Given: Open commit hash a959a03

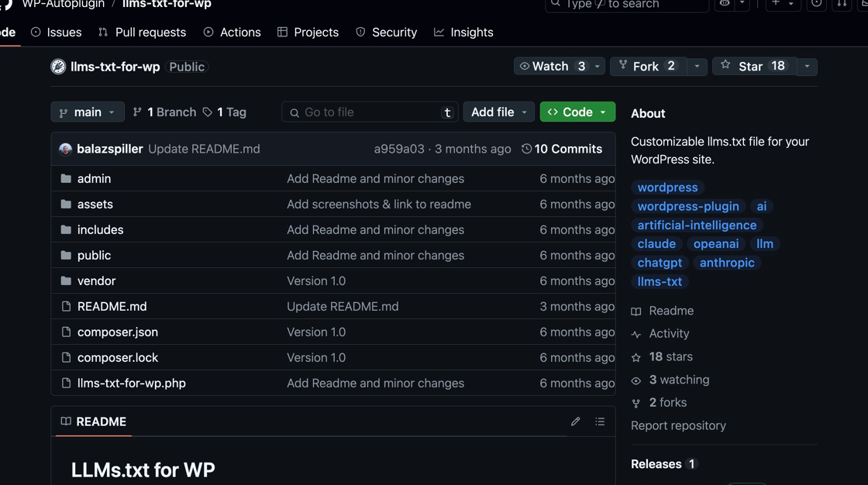Looking at the screenshot, I should [x=399, y=149].
